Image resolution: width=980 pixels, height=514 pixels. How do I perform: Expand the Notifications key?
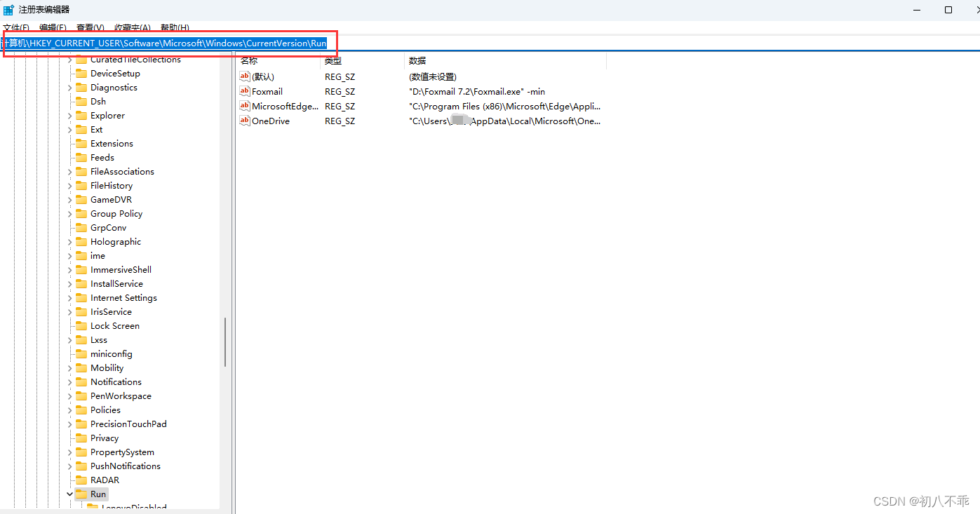pyautogui.click(x=69, y=382)
